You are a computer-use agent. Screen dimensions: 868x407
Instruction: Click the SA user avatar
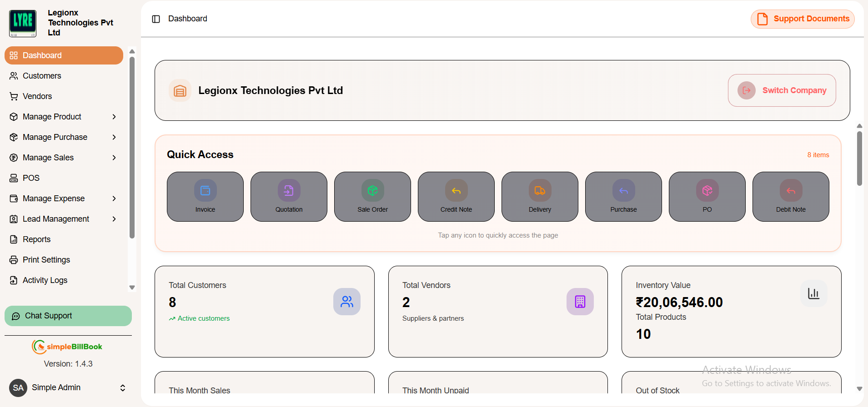point(18,388)
